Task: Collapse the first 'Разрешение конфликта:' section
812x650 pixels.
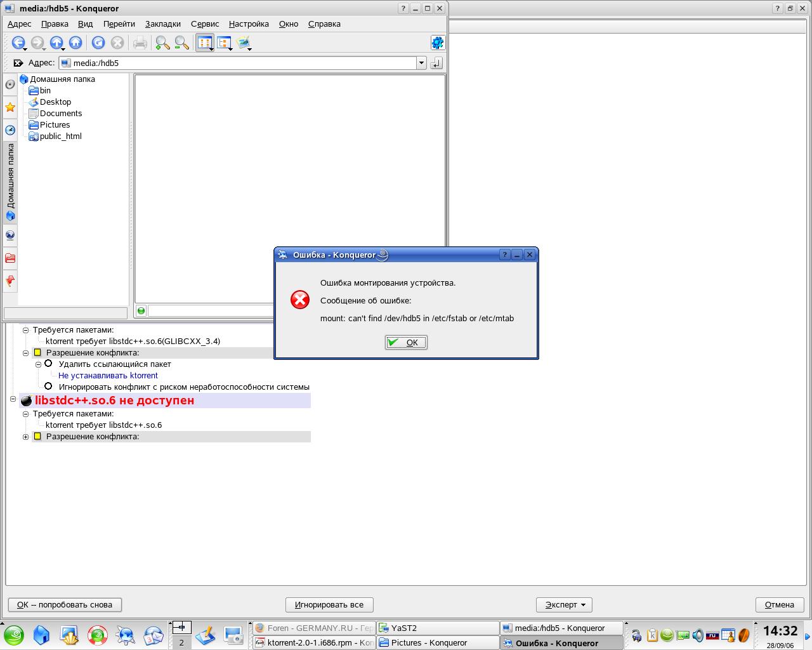Action: click(x=26, y=353)
